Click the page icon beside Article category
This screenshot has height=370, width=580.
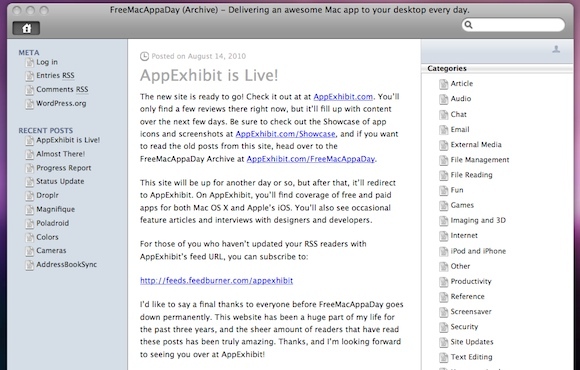444,84
